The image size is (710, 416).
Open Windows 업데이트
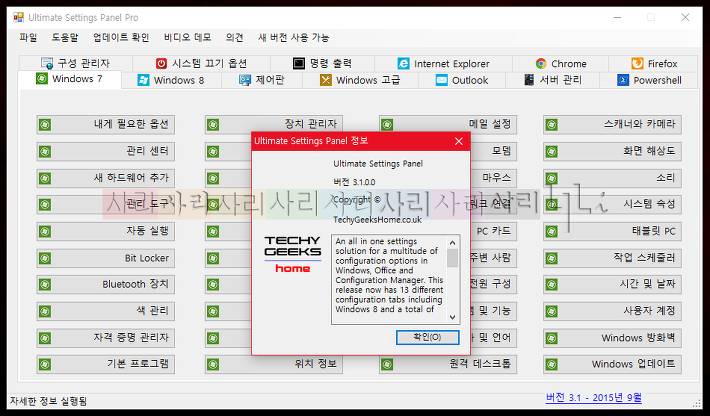click(x=612, y=364)
